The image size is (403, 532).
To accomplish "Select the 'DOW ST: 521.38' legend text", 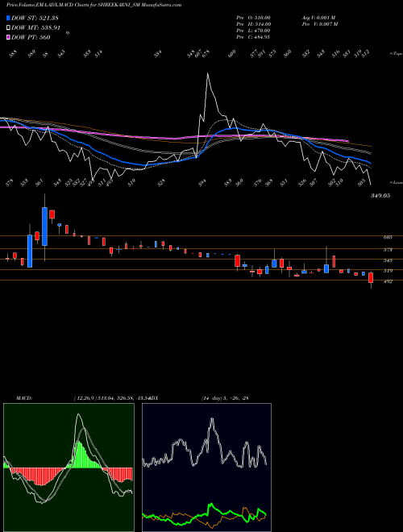I will (35, 18).
